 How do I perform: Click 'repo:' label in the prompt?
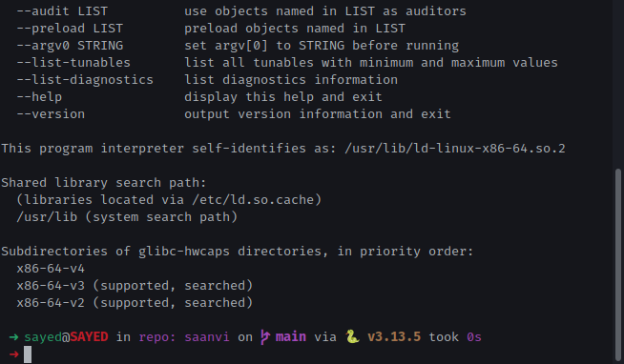click(x=157, y=337)
